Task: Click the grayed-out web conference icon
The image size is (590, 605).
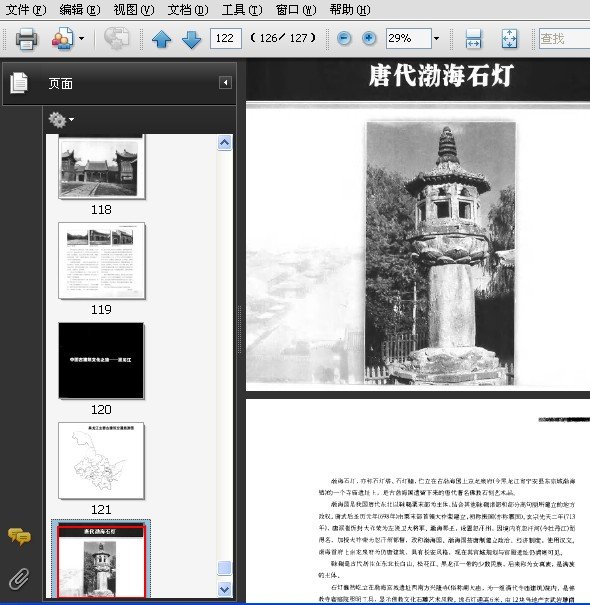Action: [x=116, y=38]
